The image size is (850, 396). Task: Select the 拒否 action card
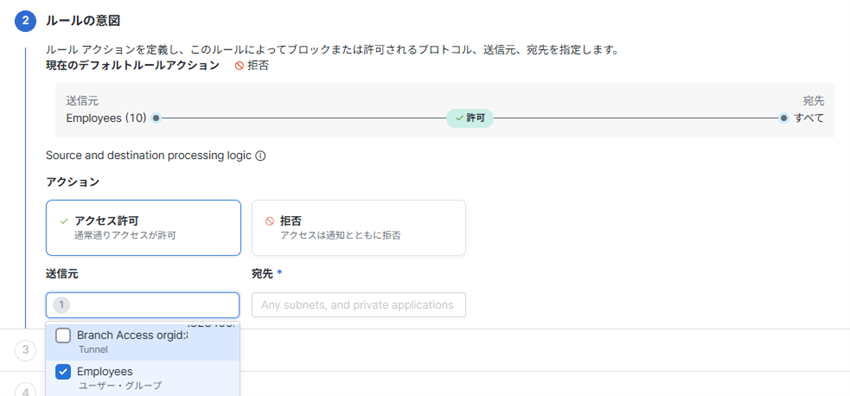point(358,228)
